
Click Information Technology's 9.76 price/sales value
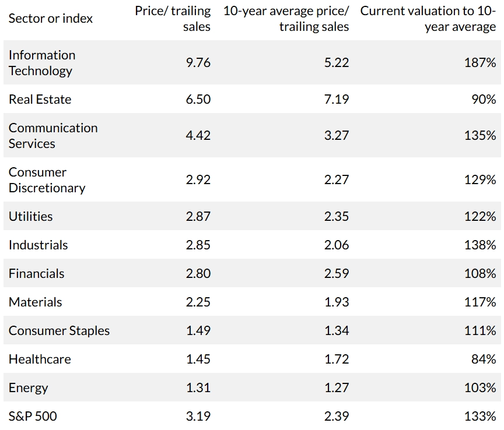click(198, 63)
